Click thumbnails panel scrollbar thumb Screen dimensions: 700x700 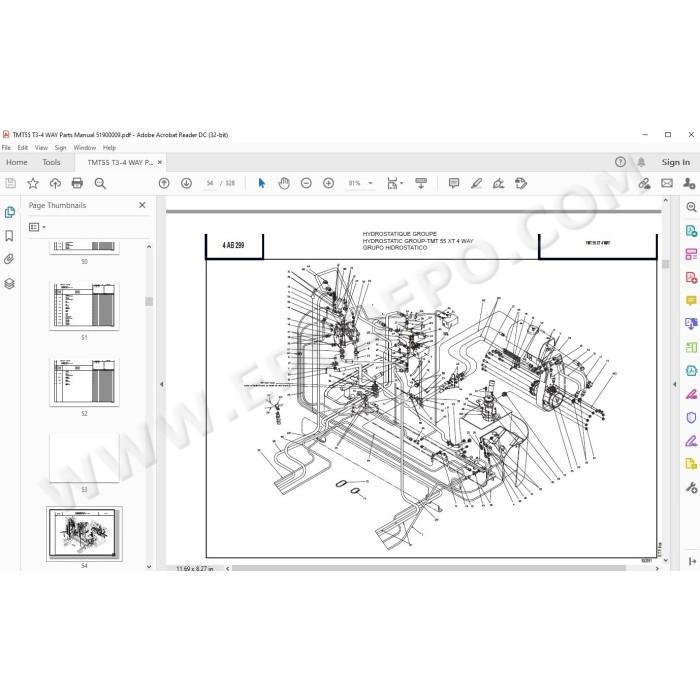(149, 302)
